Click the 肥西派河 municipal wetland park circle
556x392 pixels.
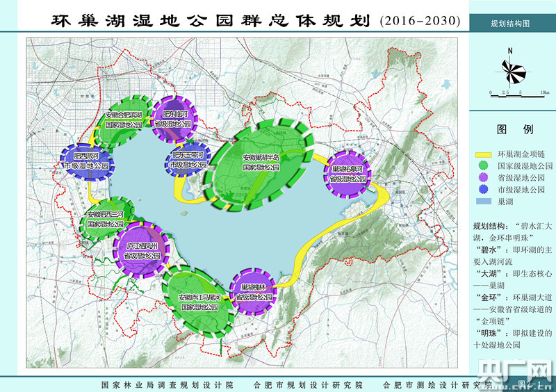(86, 161)
